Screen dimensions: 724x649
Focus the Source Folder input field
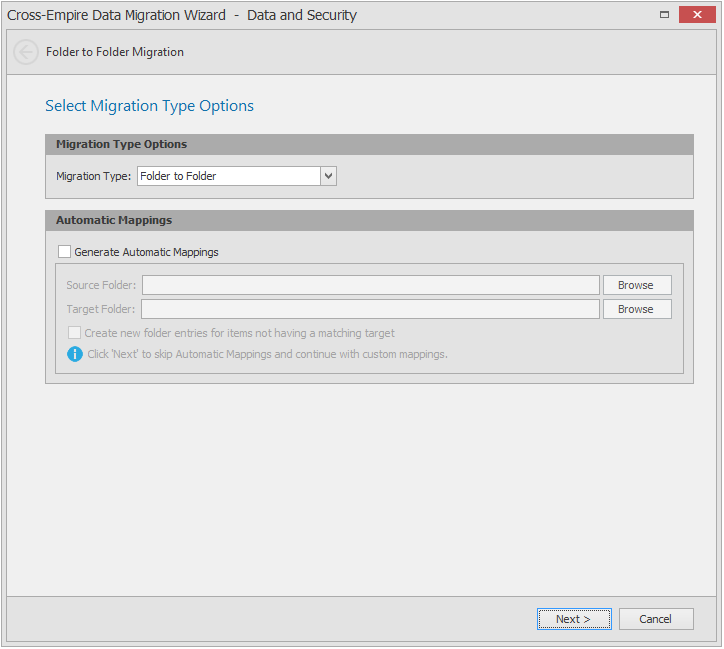click(x=371, y=285)
